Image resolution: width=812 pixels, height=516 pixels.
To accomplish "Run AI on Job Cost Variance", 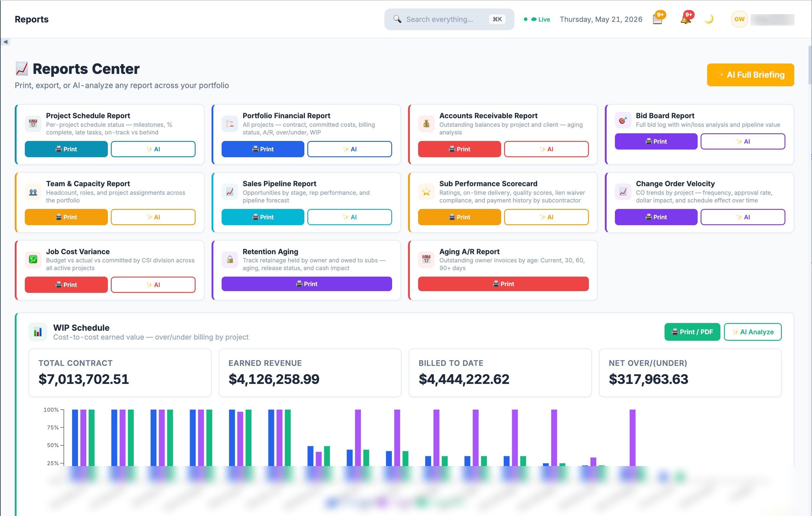I will pyautogui.click(x=153, y=285).
